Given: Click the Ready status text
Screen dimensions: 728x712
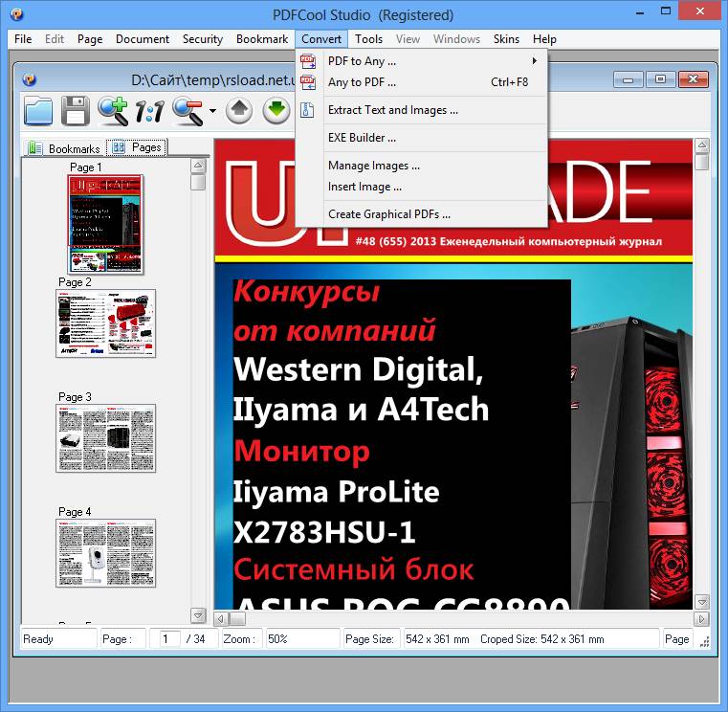Looking at the screenshot, I should coord(38,639).
